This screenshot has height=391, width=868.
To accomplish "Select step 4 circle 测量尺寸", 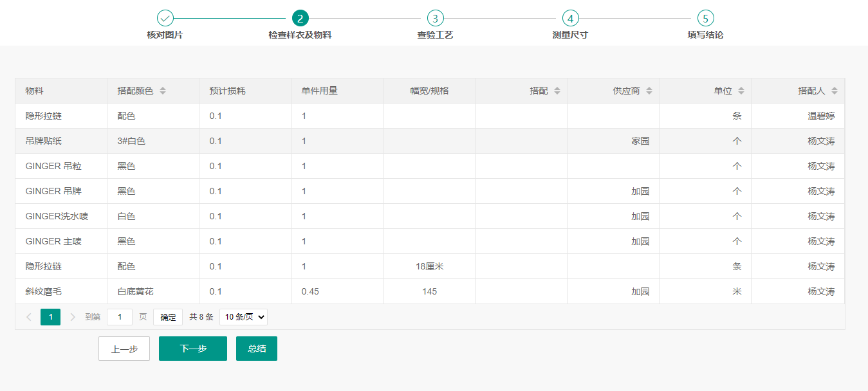I will pyautogui.click(x=570, y=18).
